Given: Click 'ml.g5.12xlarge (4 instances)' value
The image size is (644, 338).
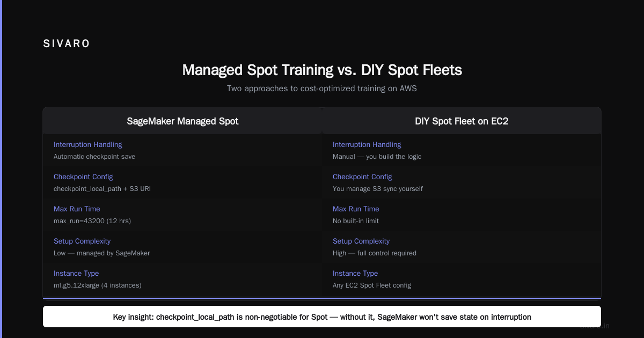Looking at the screenshot, I should [98, 285].
